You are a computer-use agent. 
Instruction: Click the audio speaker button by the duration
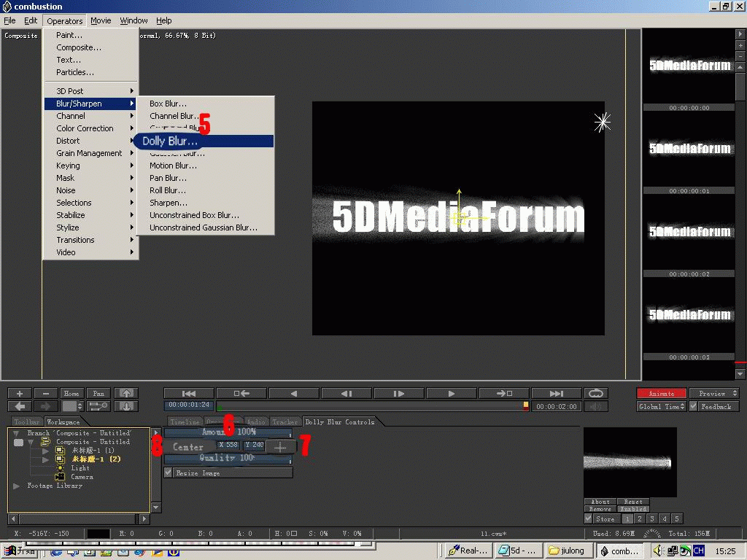(x=596, y=407)
